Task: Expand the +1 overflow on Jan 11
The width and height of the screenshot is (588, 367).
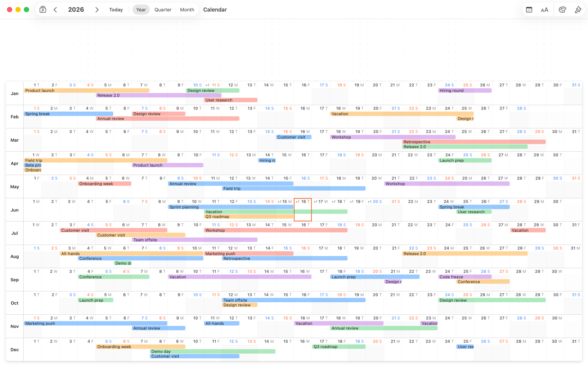Action: (207, 85)
